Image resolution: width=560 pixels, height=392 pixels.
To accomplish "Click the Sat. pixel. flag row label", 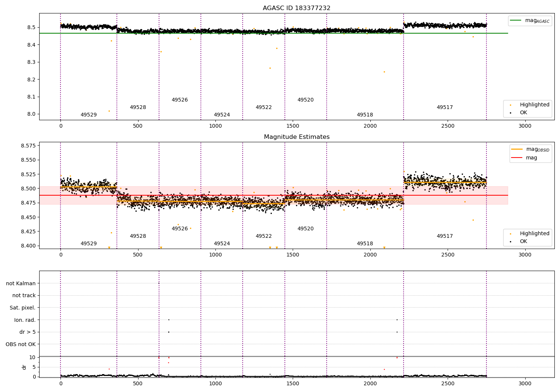I will (x=23, y=308).
